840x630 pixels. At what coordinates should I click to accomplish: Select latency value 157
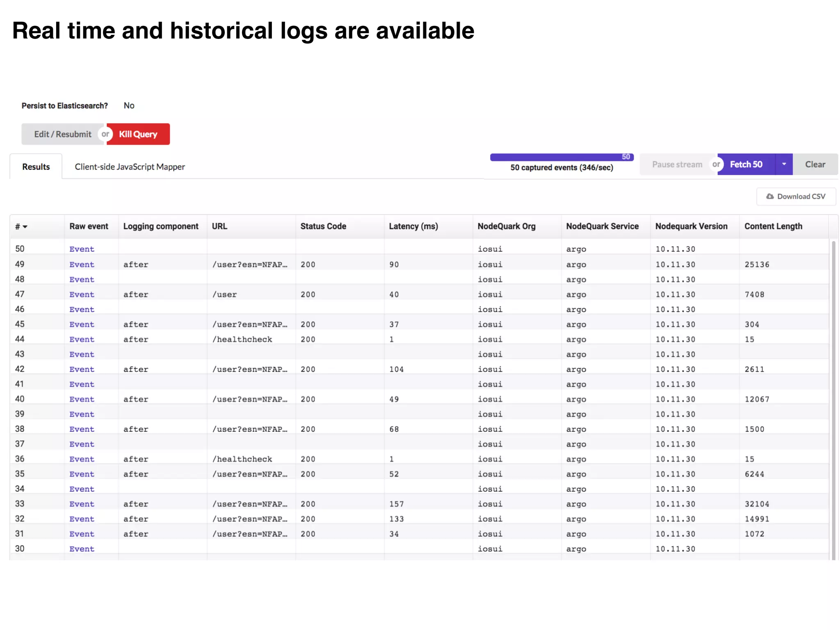[396, 504]
